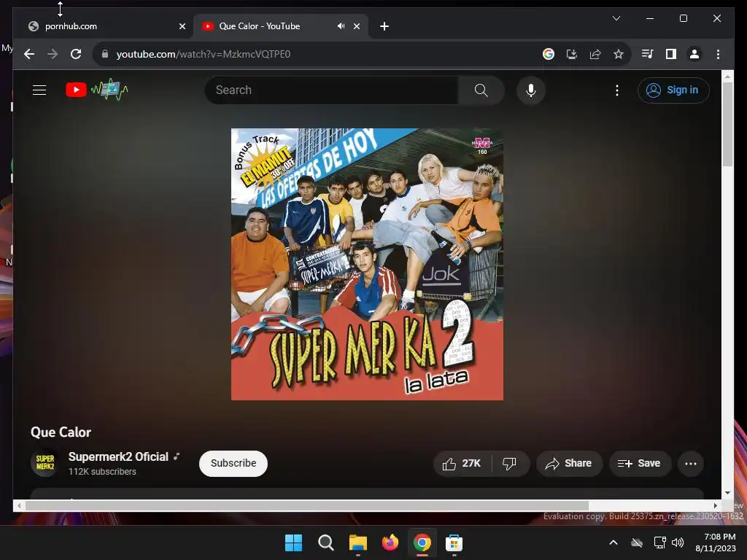Like the video with 27K likes
This screenshot has width=747, height=560.
click(x=462, y=463)
